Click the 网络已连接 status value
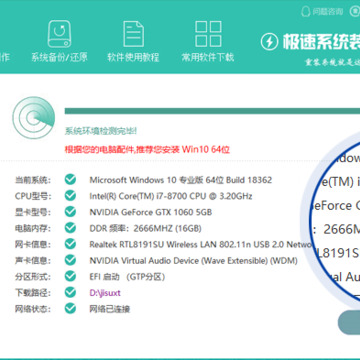The image size is (360, 360). click(x=110, y=309)
